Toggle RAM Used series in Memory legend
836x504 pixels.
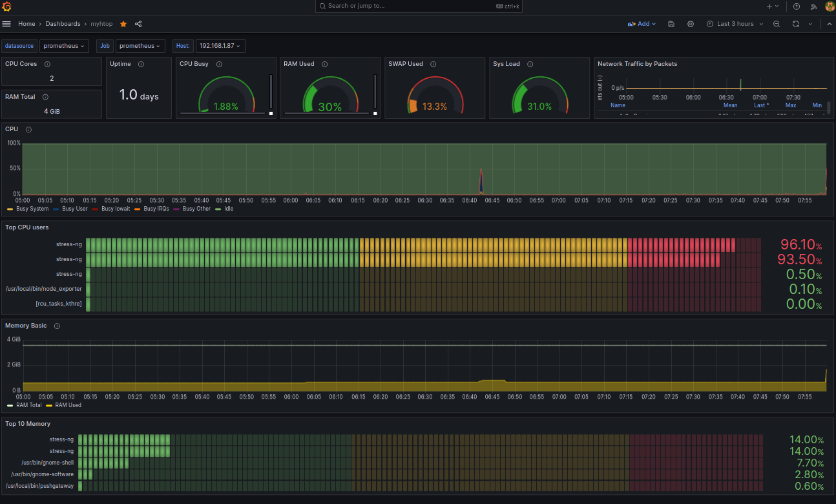pyautogui.click(x=68, y=405)
